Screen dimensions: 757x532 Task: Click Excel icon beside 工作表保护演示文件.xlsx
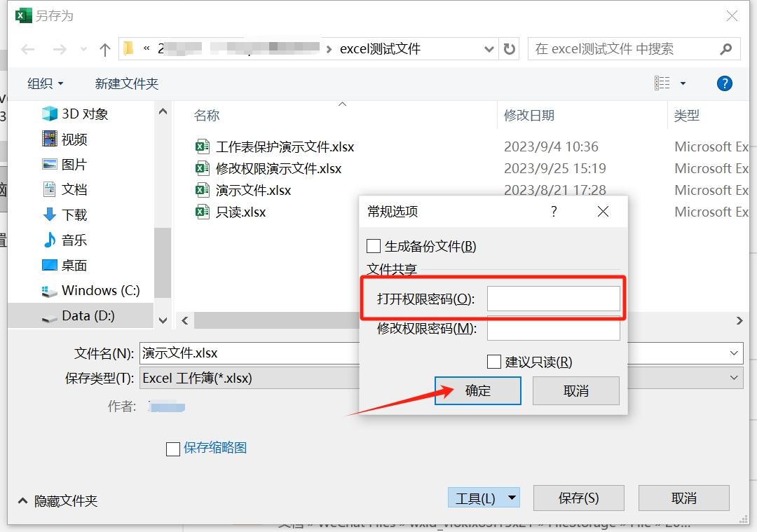[203, 146]
